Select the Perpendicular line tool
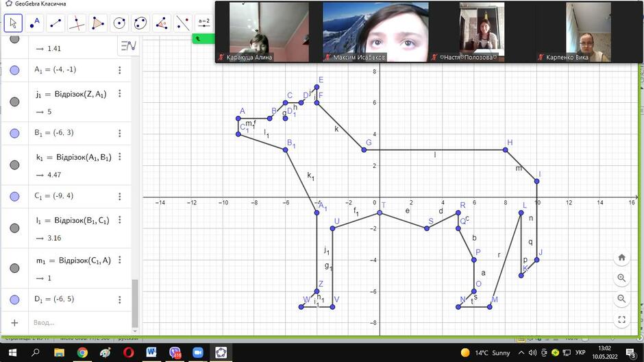 77,23
